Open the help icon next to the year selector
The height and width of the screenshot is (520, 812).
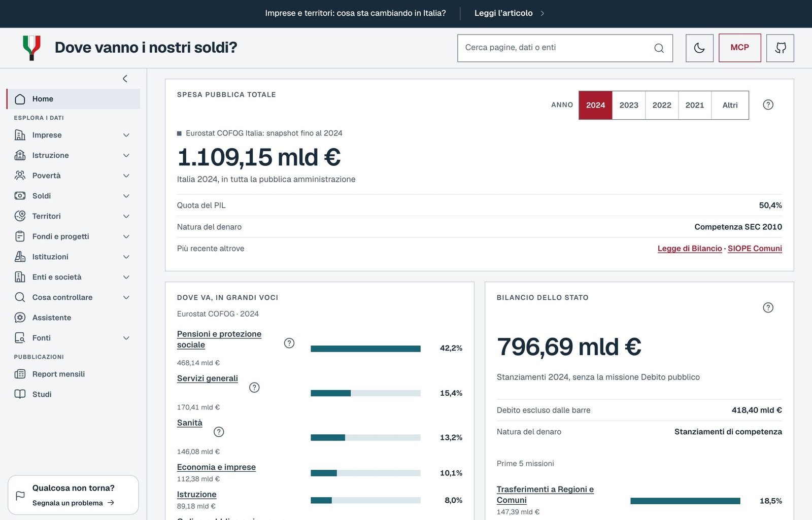768,105
